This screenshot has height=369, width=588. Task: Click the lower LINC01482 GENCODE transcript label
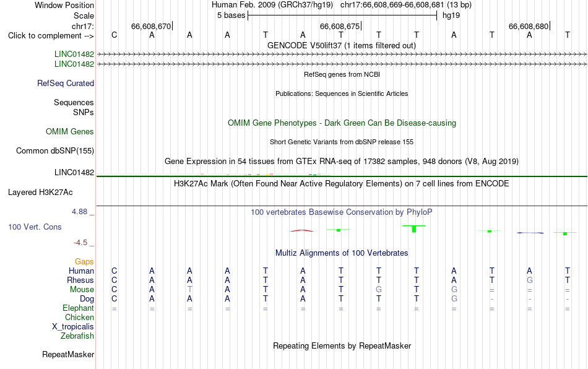tap(74, 64)
